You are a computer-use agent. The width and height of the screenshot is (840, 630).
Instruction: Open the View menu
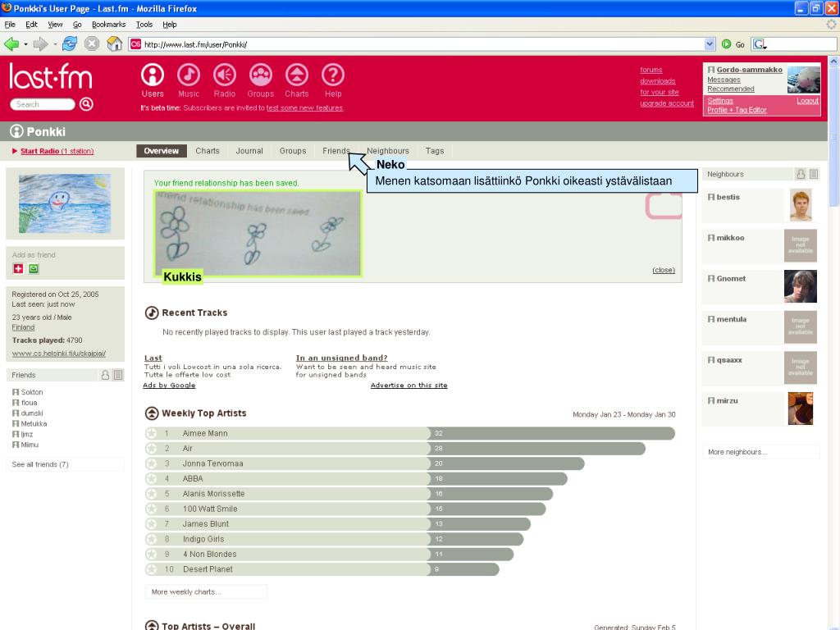[55, 25]
